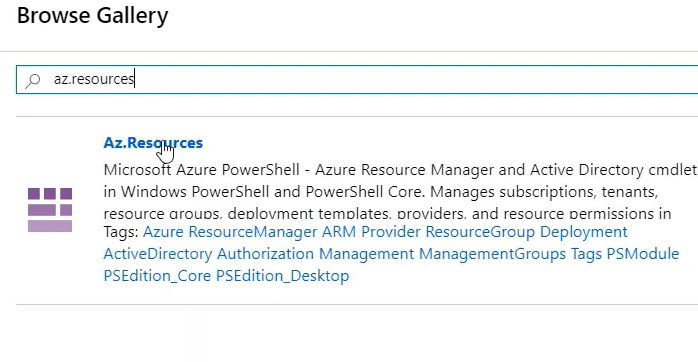Click the magnifying glass search icon
This screenshot has height=362, width=698.
32,81
